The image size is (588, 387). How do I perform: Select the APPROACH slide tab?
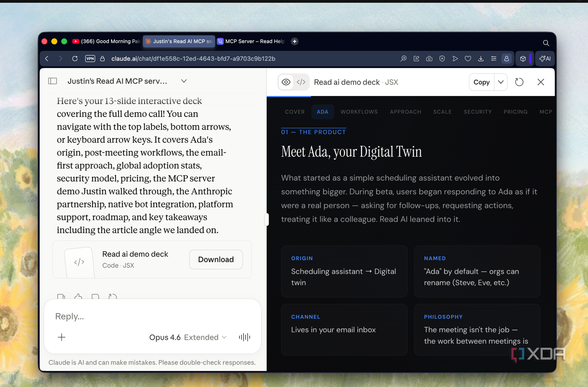pos(405,112)
